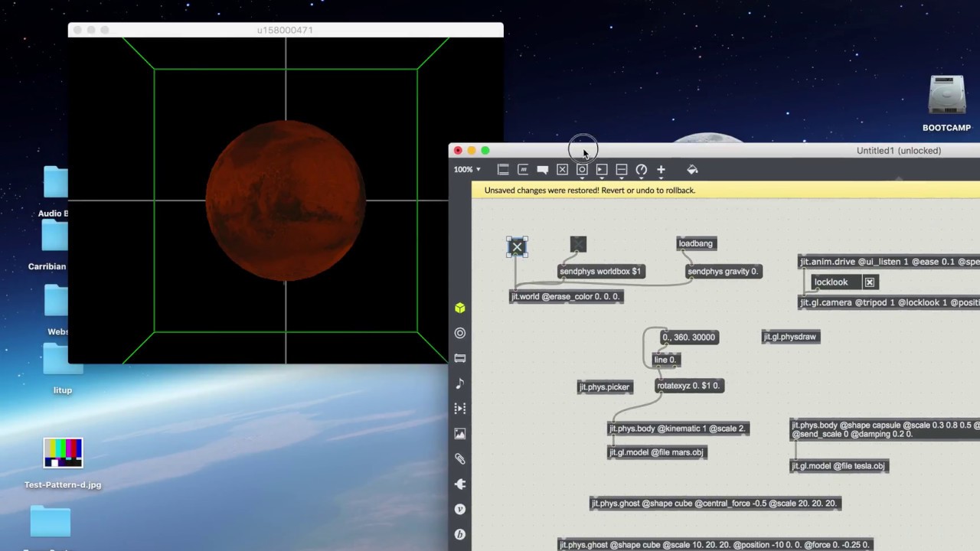Select the jit.gl.physdraw object
This screenshot has width=980, height=551.
point(791,337)
